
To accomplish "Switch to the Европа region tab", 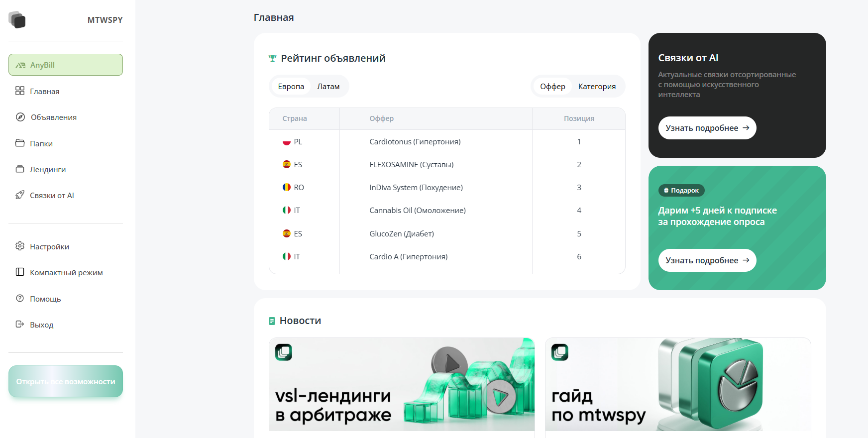I will pyautogui.click(x=291, y=87).
